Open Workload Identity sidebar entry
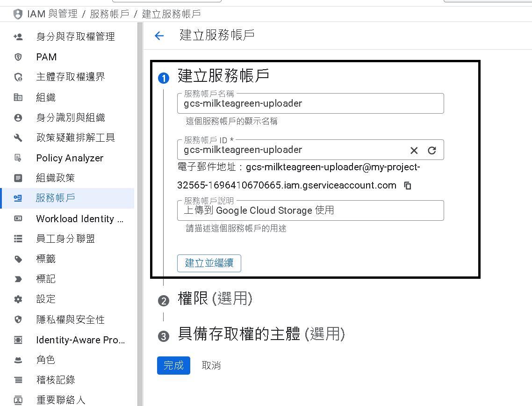 68,218
